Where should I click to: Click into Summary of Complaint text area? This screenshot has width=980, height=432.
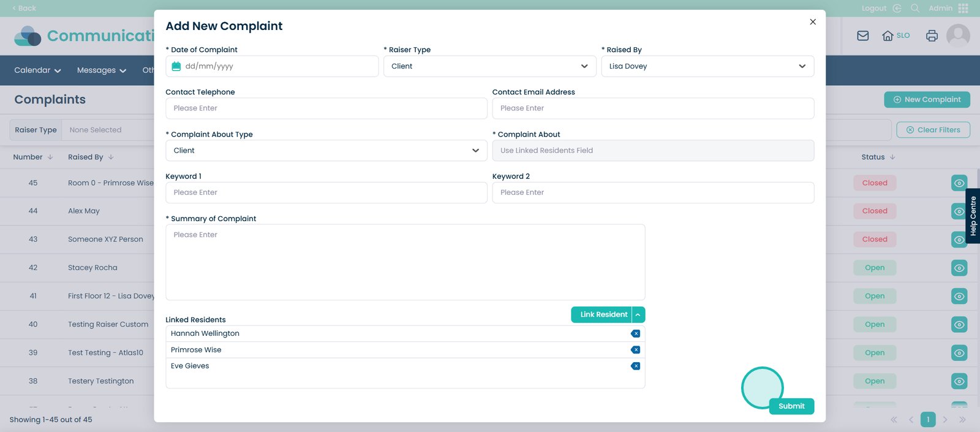coord(405,262)
